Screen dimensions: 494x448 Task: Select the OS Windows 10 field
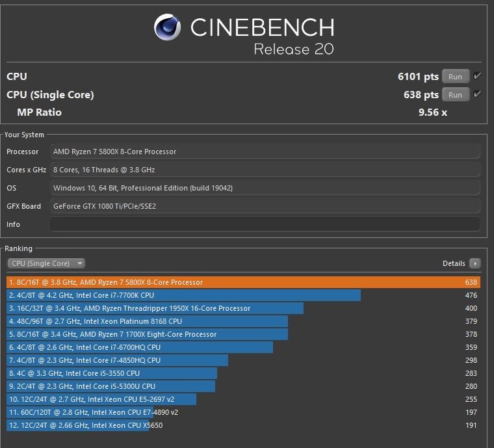(265, 188)
